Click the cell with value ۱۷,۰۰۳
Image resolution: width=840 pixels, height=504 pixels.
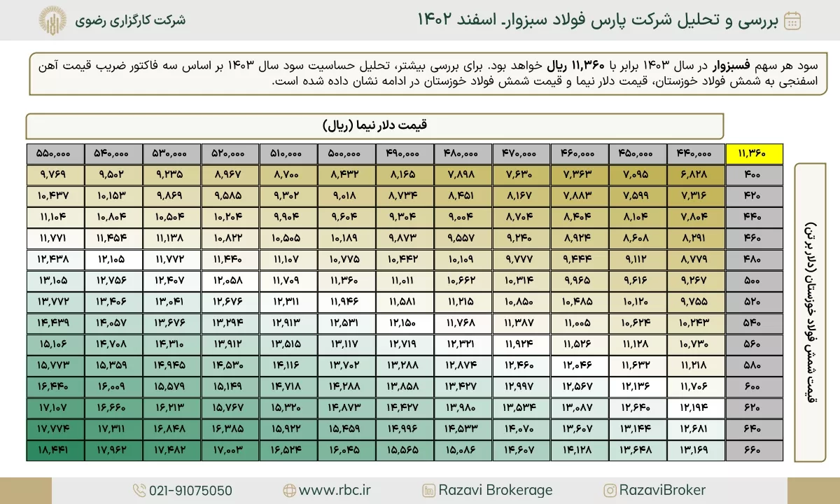(230, 450)
